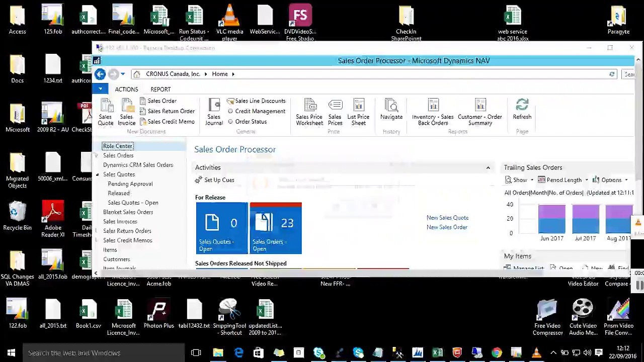Open Items in the navigation pane
The image size is (644, 362).
[x=110, y=250]
